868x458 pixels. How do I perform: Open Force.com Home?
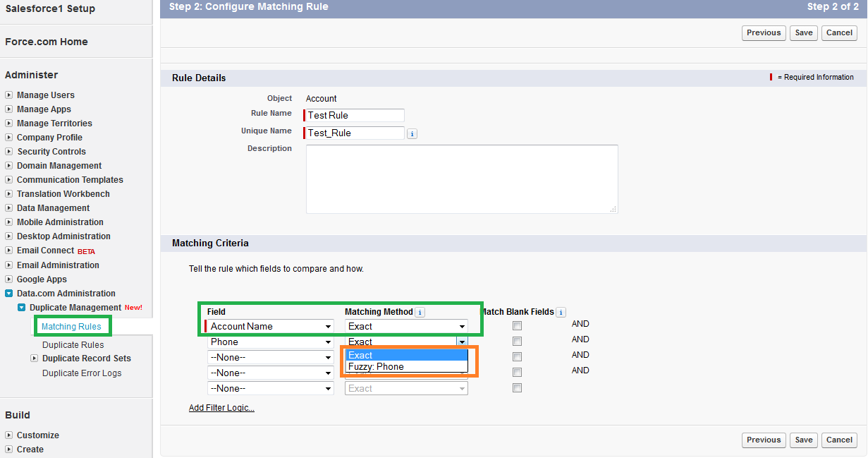pyautogui.click(x=47, y=42)
